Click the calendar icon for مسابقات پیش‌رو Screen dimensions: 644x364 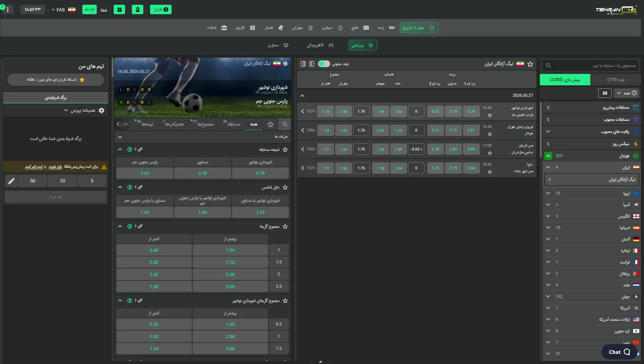pos(636,108)
